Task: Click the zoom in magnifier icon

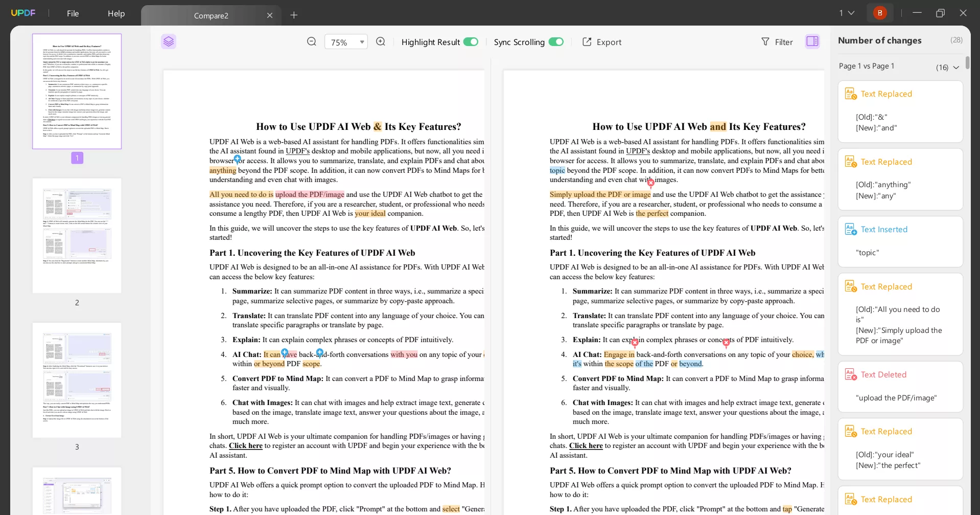Action: click(x=381, y=41)
